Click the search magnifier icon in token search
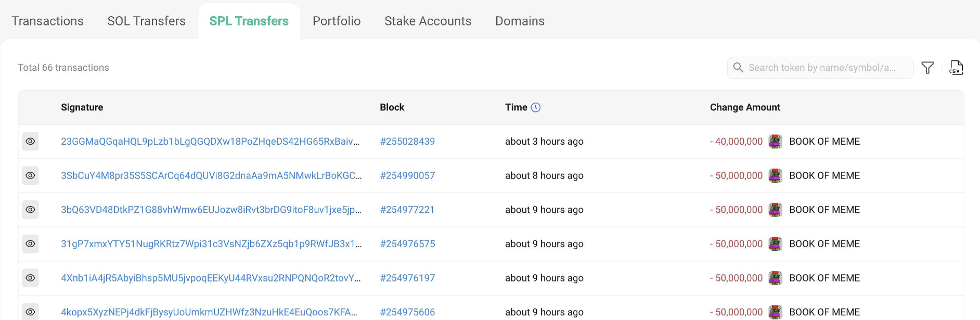The image size is (980, 320). (x=738, y=68)
